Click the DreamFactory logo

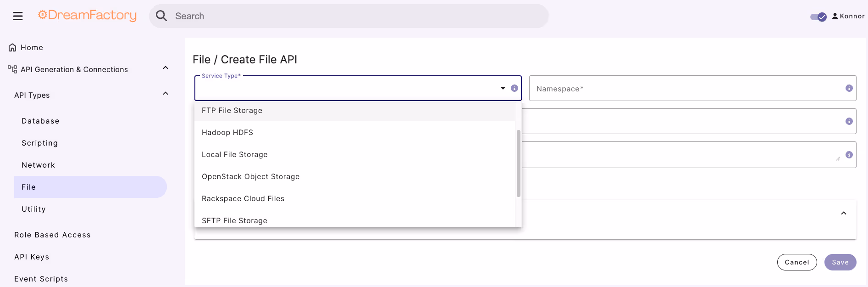[87, 16]
